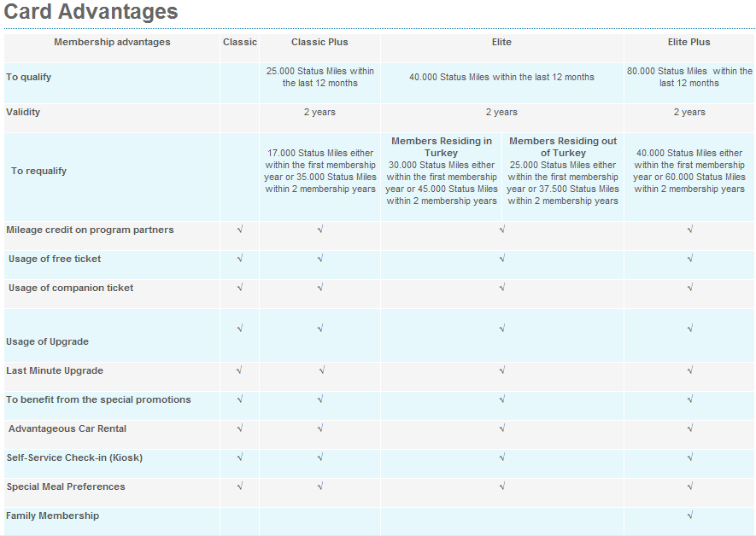The height and width of the screenshot is (536, 756).
Task: Click Special Meal Preferences label
Action: coord(66,486)
